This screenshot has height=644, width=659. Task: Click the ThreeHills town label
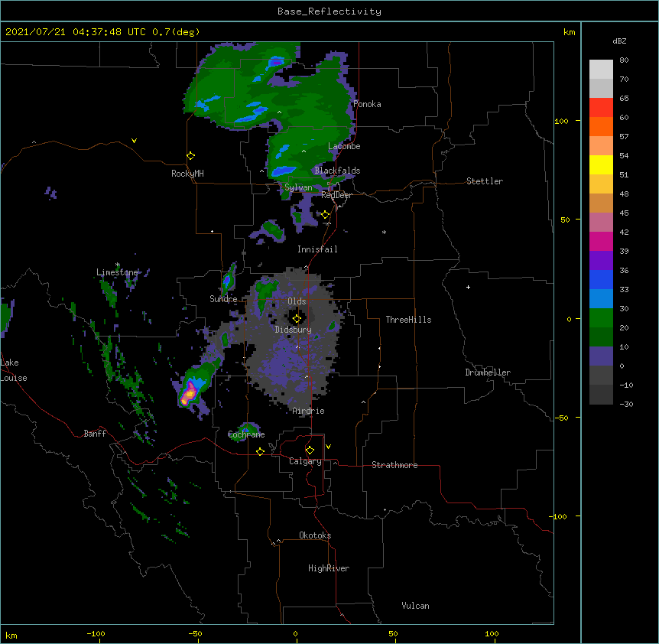click(408, 320)
